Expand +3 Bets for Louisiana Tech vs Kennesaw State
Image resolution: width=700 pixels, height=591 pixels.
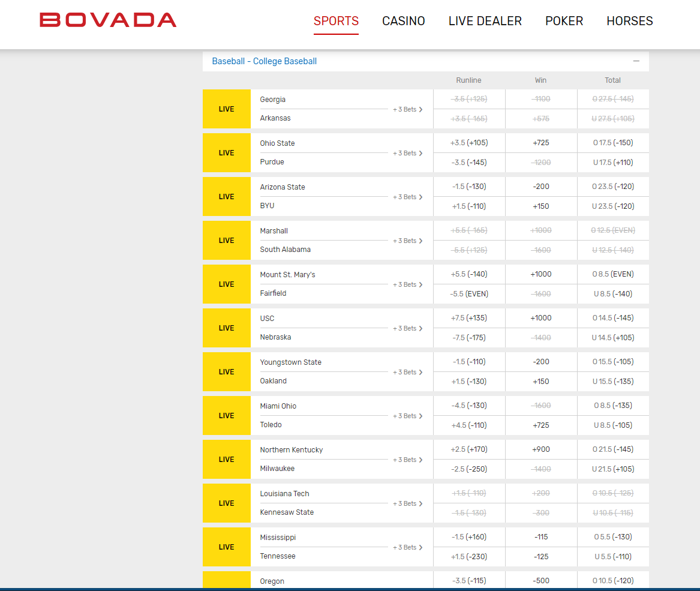(x=408, y=503)
